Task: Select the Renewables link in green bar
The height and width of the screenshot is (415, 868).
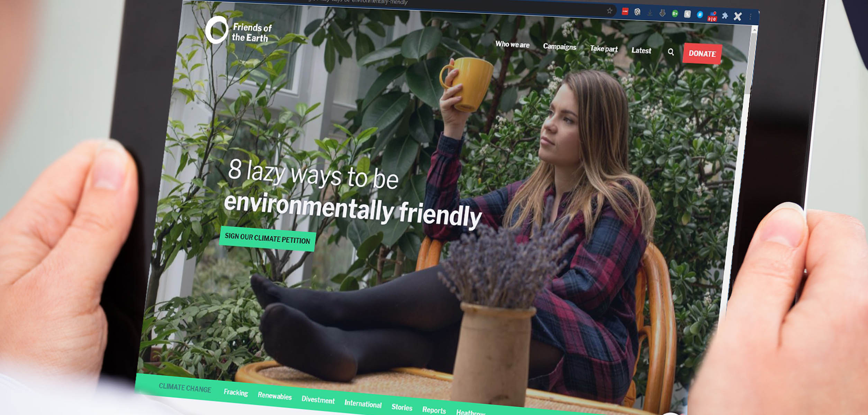Action: pos(274,396)
